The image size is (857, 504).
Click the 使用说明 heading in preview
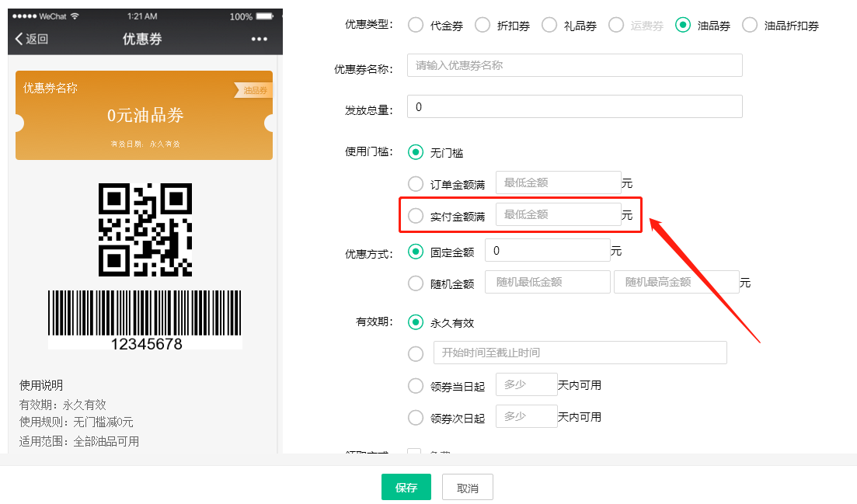tap(41, 385)
